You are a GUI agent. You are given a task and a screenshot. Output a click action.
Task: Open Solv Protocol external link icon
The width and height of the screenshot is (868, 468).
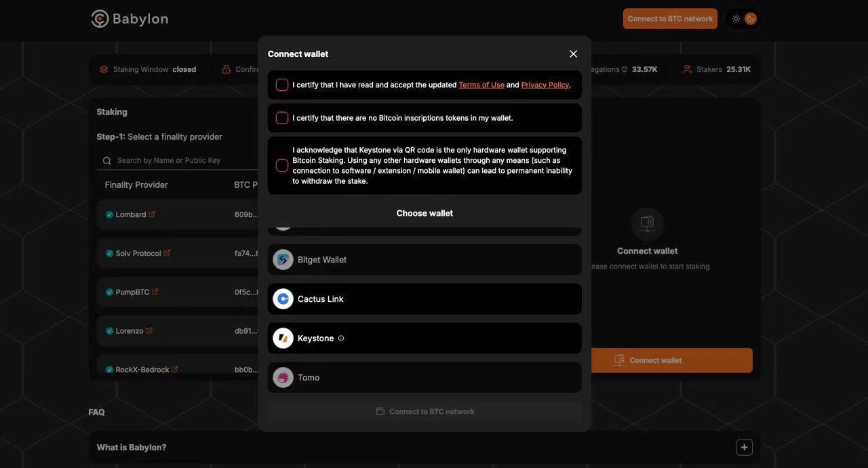(167, 254)
